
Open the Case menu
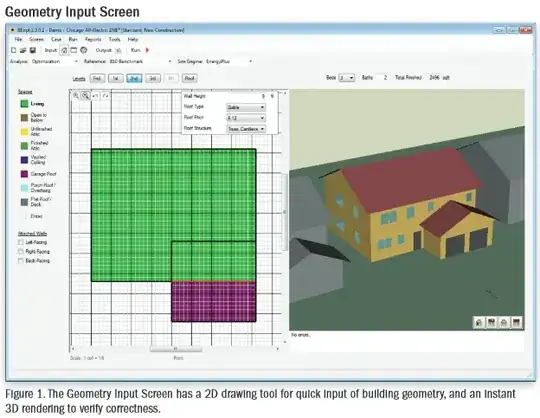coord(56,40)
